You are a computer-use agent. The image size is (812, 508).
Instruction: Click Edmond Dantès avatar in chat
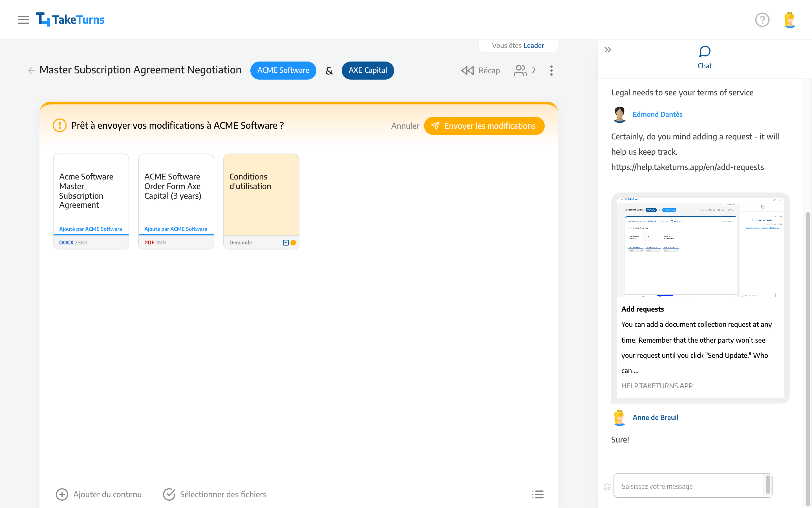pyautogui.click(x=619, y=115)
